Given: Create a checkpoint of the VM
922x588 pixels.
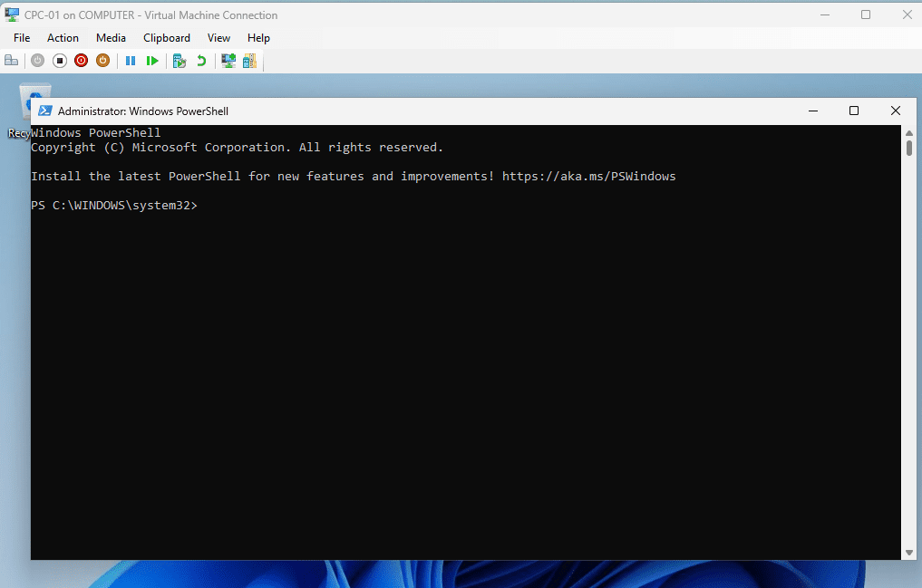Looking at the screenshot, I should click(180, 60).
